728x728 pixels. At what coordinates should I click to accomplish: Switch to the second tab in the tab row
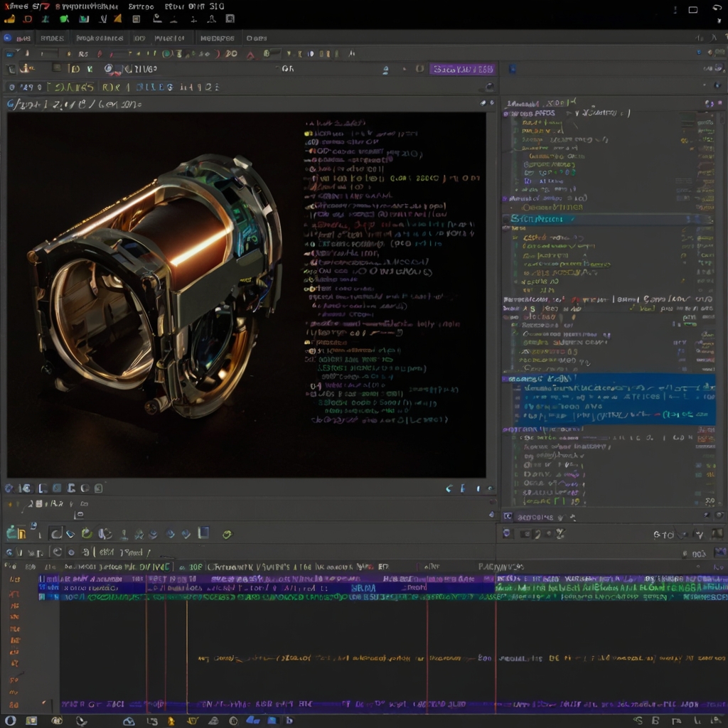pos(52,38)
